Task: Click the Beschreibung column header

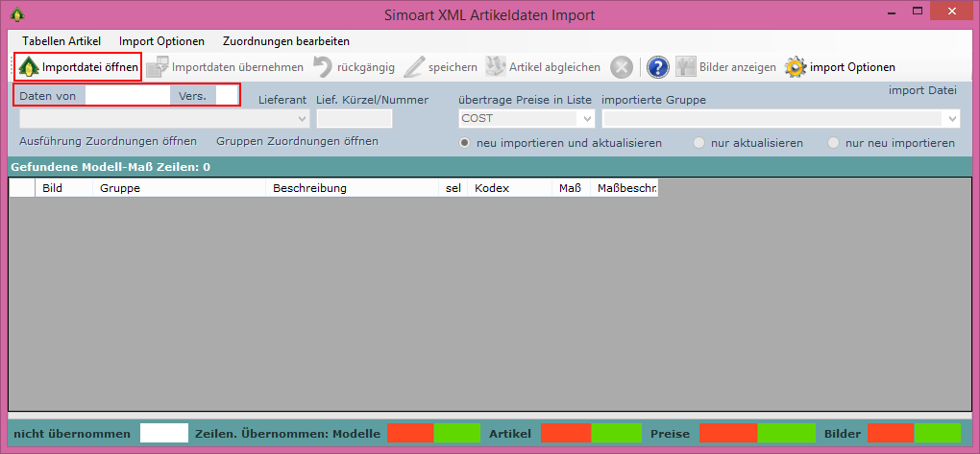Action: point(352,188)
